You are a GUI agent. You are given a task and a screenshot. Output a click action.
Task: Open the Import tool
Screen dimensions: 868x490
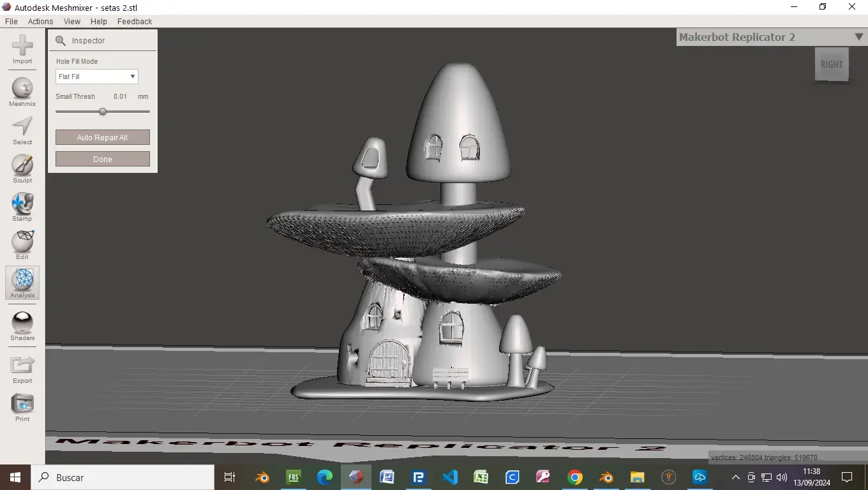pyautogui.click(x=22, y=50)
